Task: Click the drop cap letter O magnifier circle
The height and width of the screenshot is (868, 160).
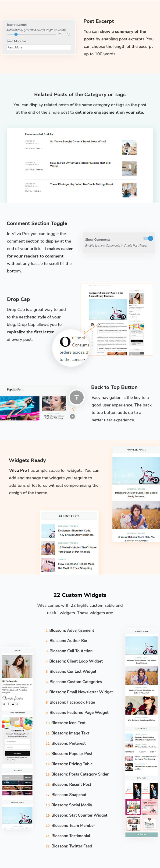Action: point(71,348)
